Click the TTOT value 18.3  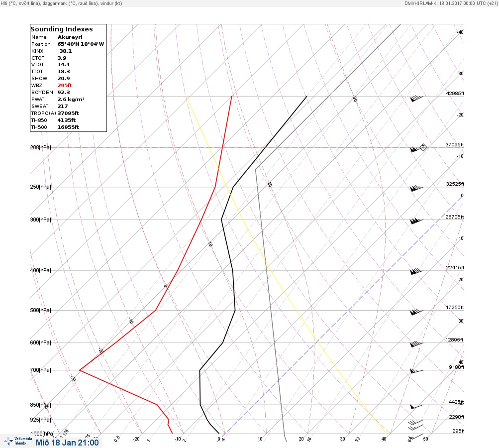click(64, 71)
